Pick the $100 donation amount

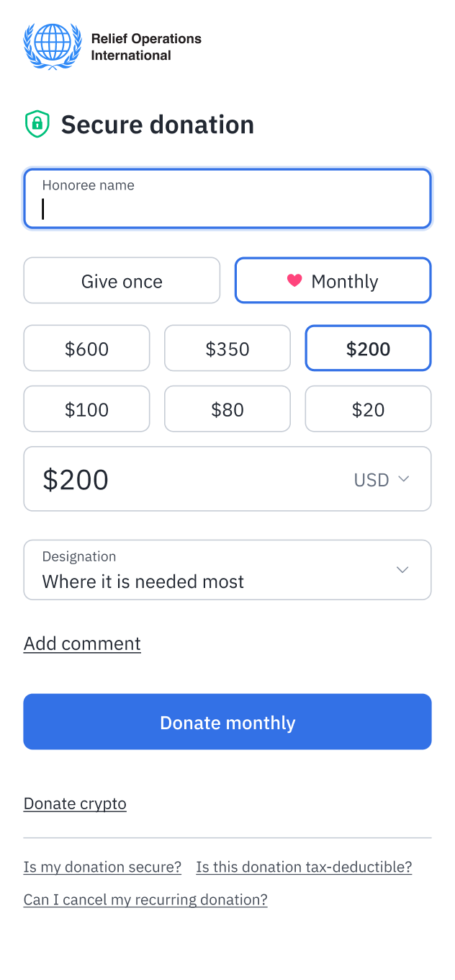tap(86, 409)
